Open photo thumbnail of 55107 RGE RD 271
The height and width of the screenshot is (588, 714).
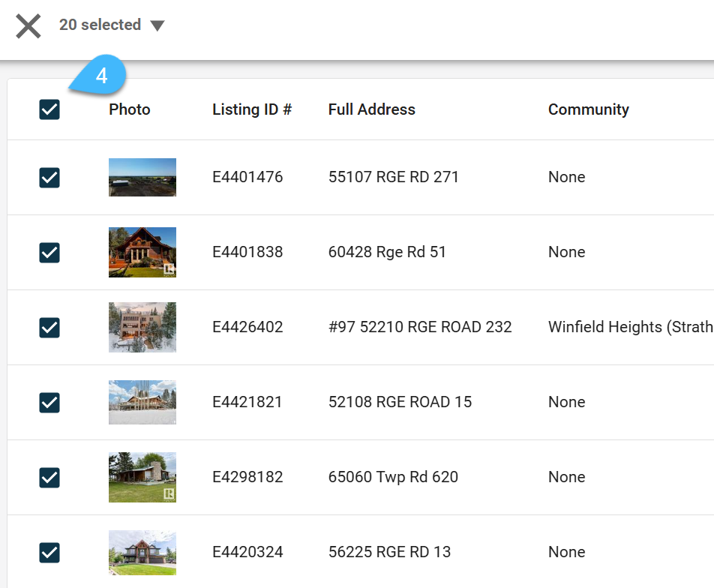pyautogui.click(x=142, y=177)
